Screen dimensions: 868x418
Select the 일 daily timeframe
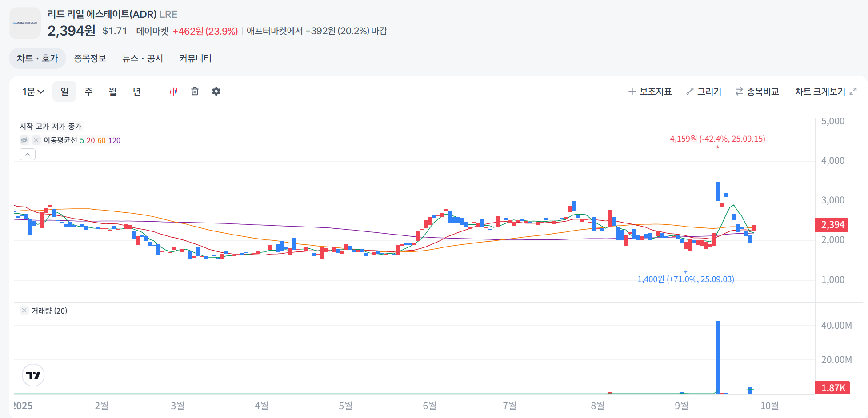tap(64, 92)
